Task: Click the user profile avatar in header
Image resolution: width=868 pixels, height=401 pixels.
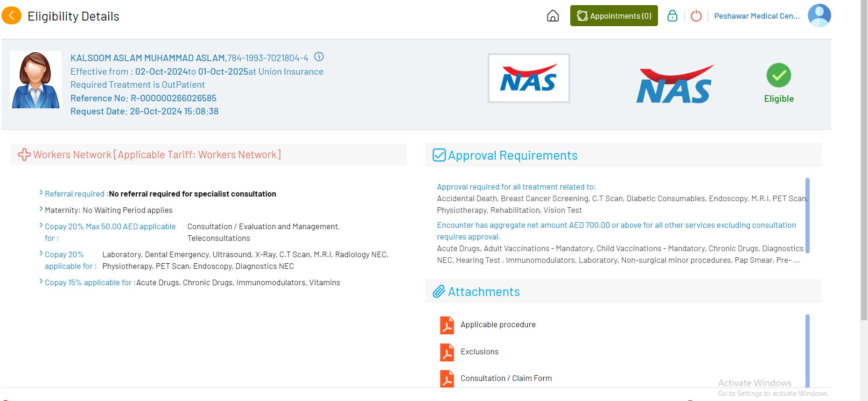Action: (819, 15)
